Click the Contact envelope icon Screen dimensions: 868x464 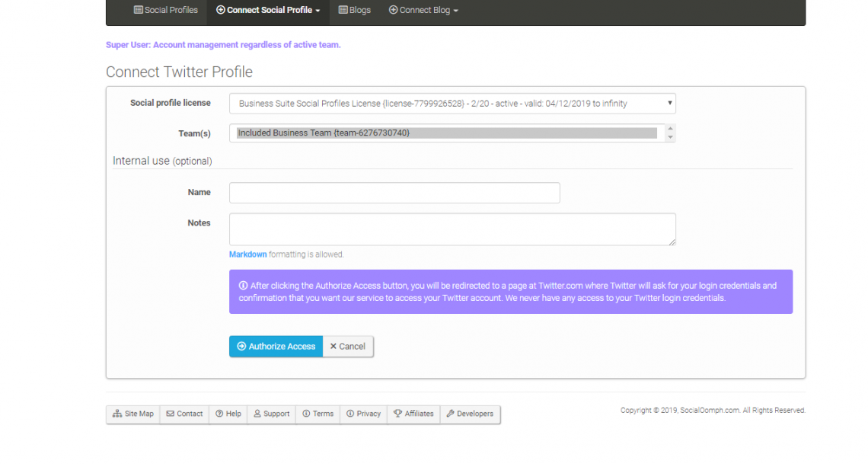tap(169, 414)
